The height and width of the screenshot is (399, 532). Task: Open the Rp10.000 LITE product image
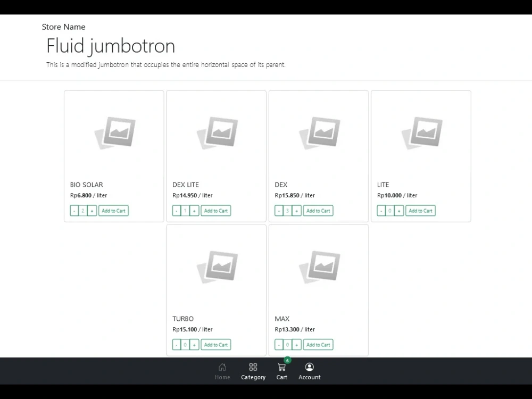(x=422, y=133)
